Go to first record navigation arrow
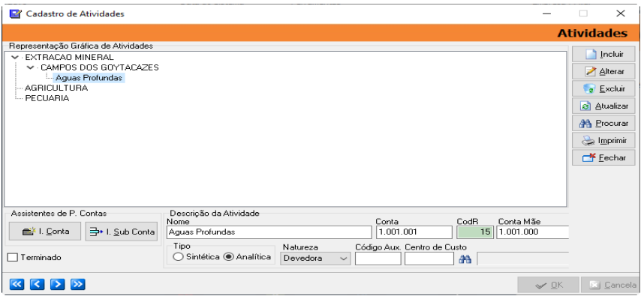644x299 pixels. [17, 284]
